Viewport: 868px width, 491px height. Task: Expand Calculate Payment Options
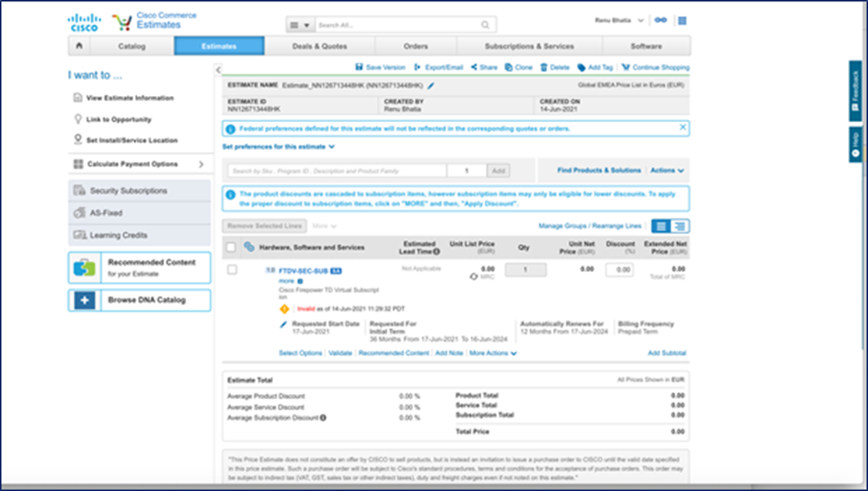click(x=140, y=164)
